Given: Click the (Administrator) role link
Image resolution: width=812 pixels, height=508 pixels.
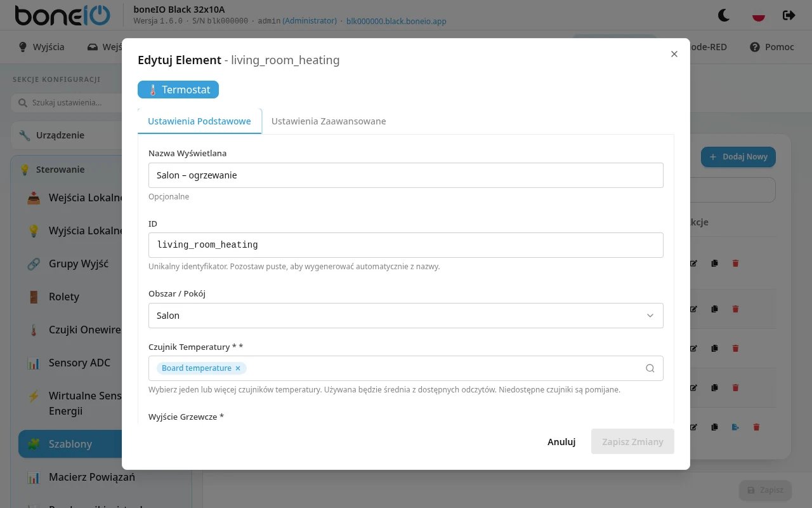Looking at the screenshot, I should tap(310, 21).
